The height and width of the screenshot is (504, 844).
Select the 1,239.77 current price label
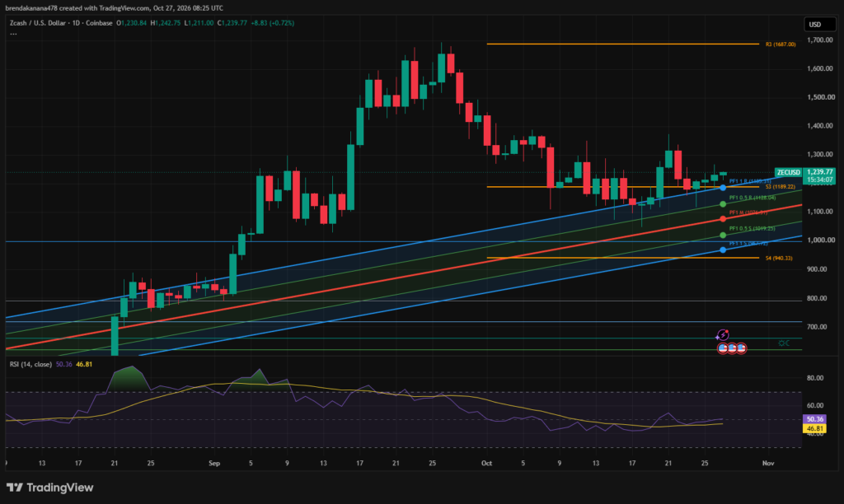pyautogui.click(x=819, y=172)
